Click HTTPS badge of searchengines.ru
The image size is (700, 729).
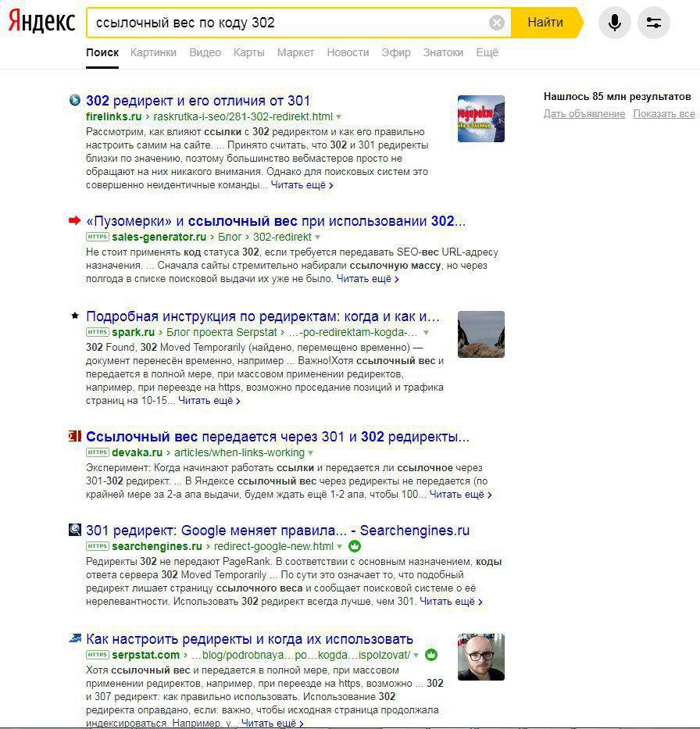tap(98, 546)
